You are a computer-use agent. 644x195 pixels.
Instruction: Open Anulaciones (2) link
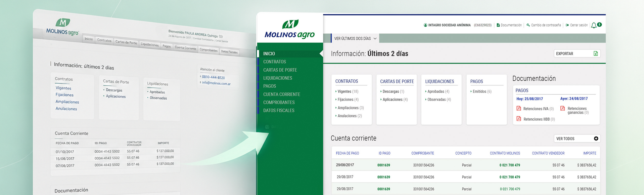tap(350, 116)
